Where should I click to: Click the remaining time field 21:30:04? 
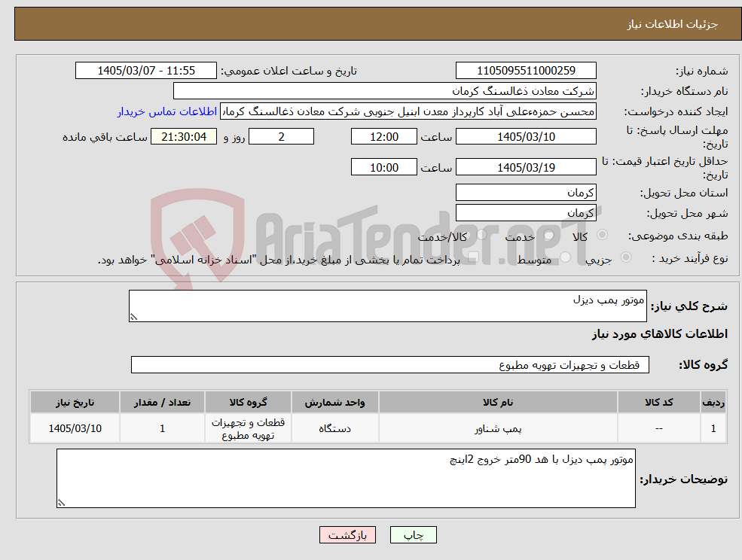184,137
